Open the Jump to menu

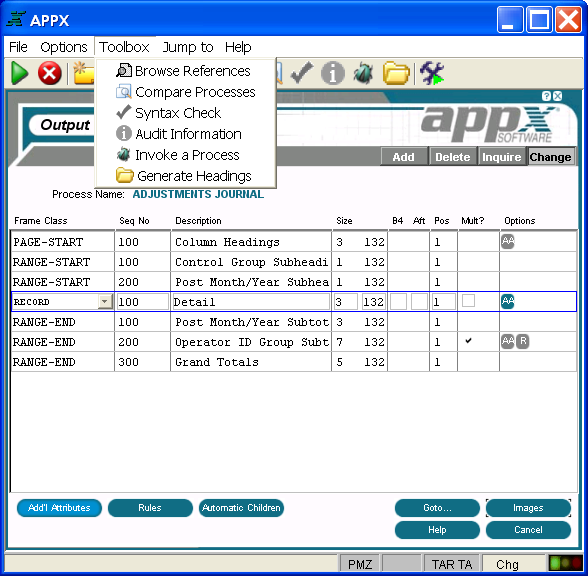tap(188, 47)
